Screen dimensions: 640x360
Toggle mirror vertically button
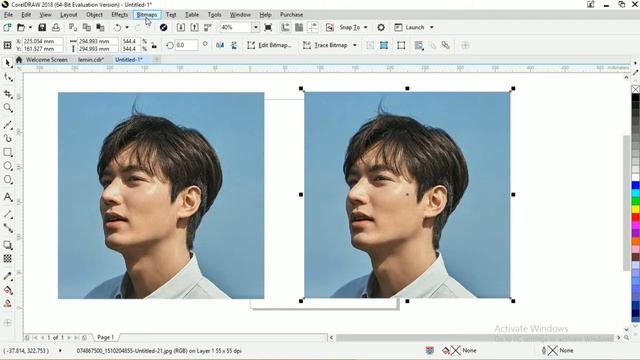pos(234,45)
